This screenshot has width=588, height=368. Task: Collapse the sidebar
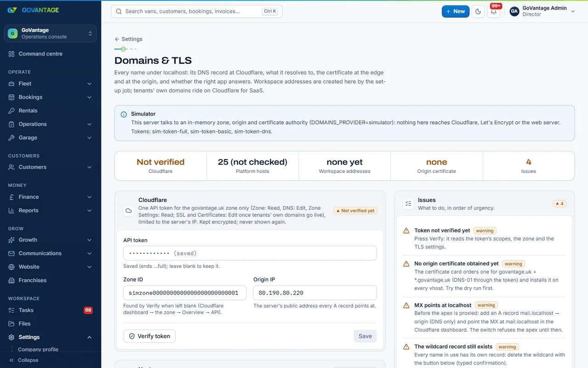pos(23,360)
